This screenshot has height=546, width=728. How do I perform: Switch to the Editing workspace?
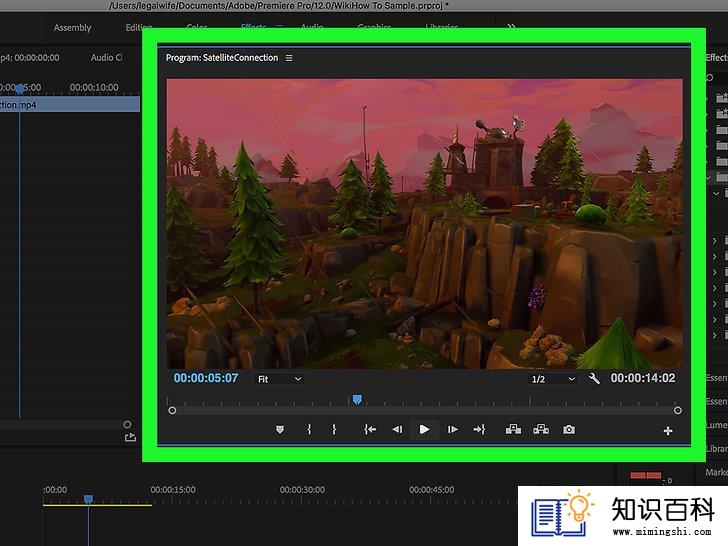point(138,28)
